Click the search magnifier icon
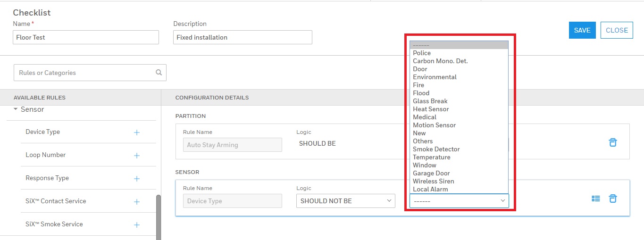 coord(159,73)
